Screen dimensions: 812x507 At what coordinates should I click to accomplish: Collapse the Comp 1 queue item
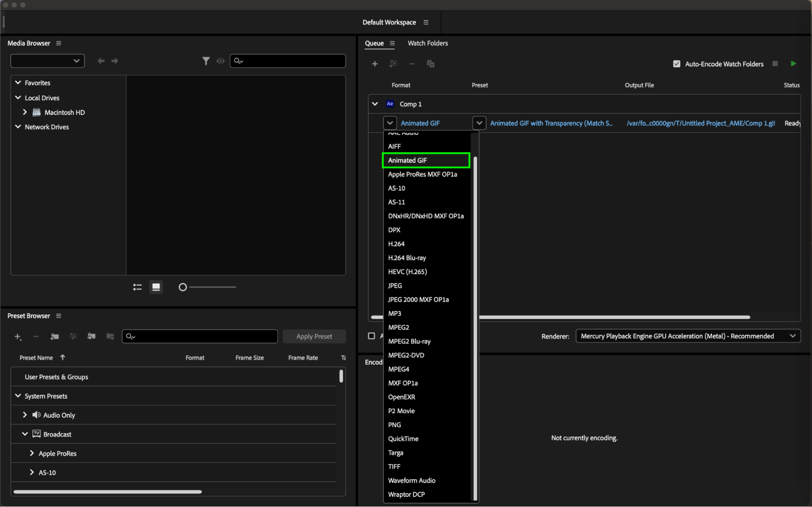pyautogui.click(x=375, y=104)
